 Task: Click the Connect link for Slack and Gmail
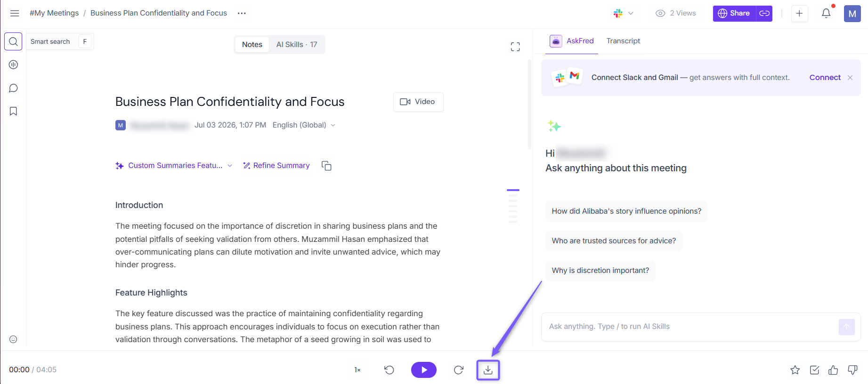tap(825, 77)
